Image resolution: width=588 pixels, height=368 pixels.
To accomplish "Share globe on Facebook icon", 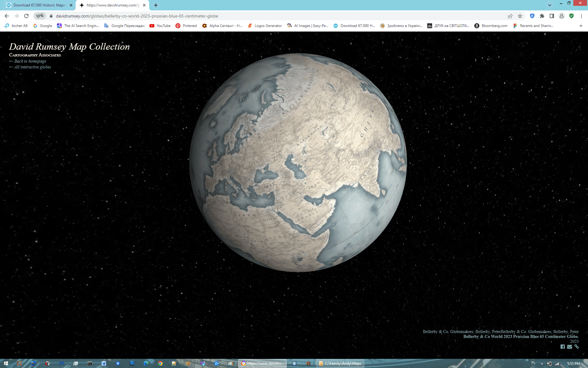I will coord(563,347).
